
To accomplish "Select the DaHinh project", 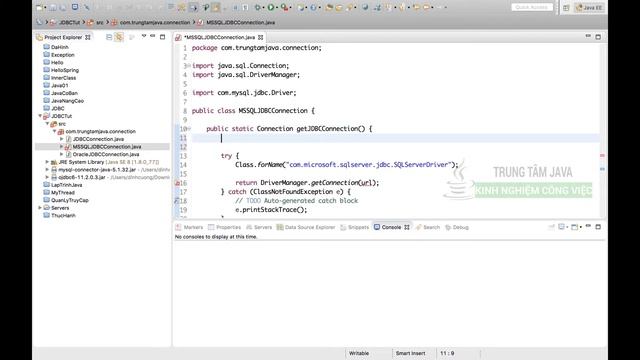I will [x=60, y=47].
